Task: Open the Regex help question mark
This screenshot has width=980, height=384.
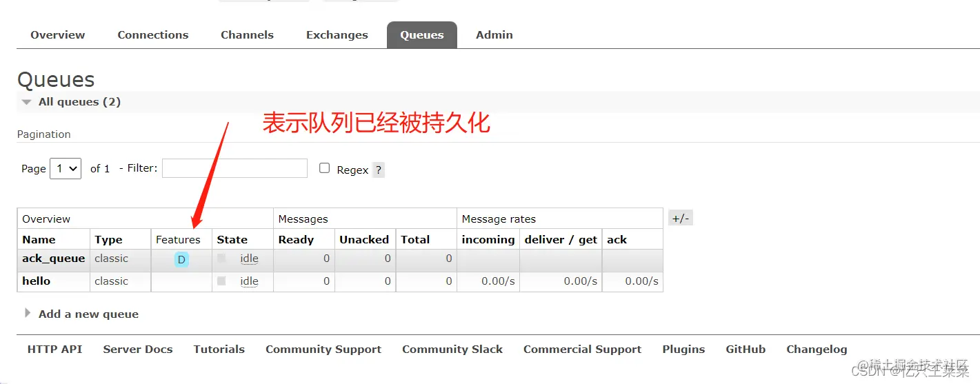Action: click(x=379, y=170)
